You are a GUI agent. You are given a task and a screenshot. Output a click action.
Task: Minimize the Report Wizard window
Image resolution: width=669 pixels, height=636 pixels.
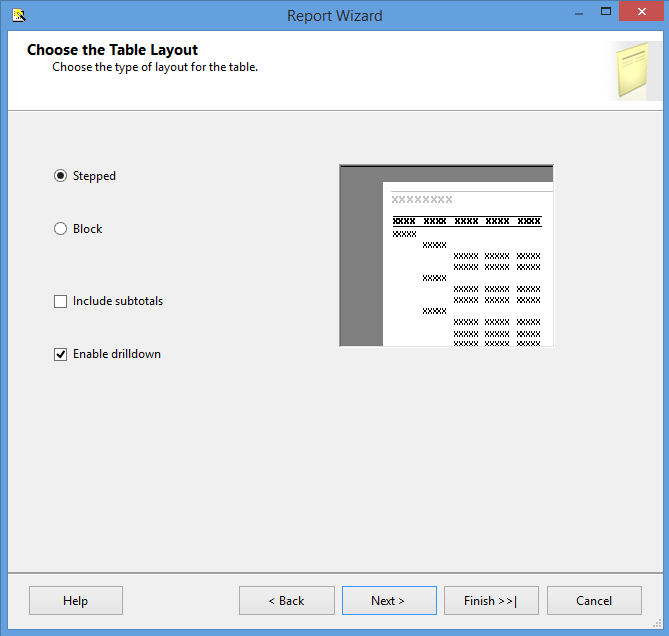click(x=579, y=13)
